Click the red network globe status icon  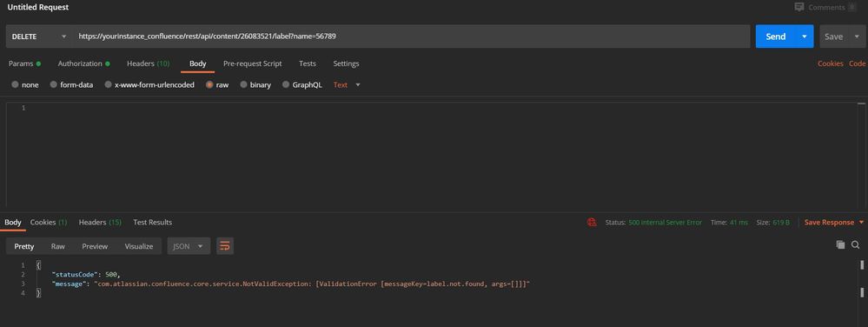point(592,223)
